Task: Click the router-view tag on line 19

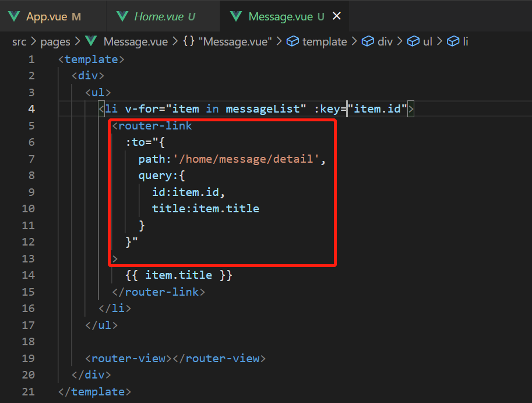Action: coord(175,358)
